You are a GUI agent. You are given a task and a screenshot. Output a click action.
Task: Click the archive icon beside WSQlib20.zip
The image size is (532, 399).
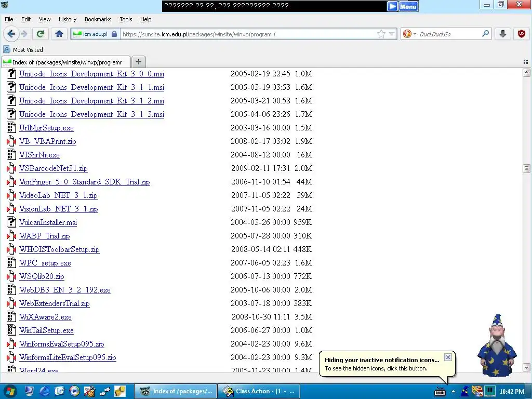[x=11, y=276]
